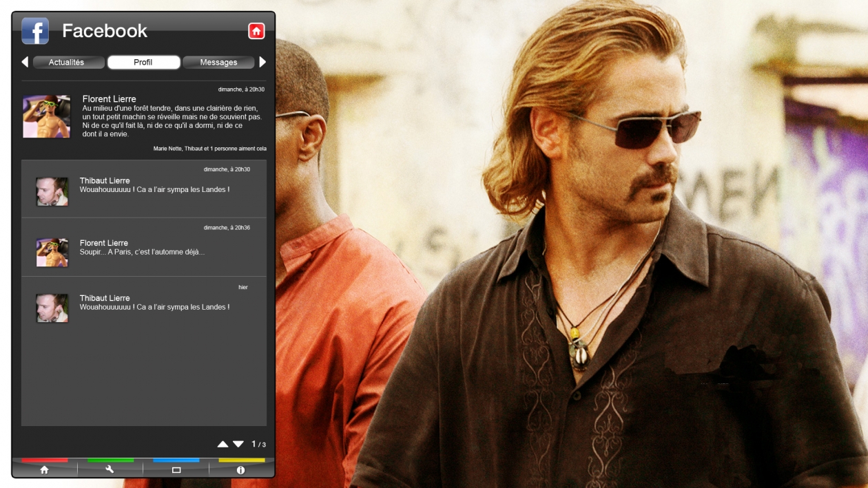Click Thibaut Lierre's avatar in the 20h30 comment
868x488 pixels.
click(52, 191)
